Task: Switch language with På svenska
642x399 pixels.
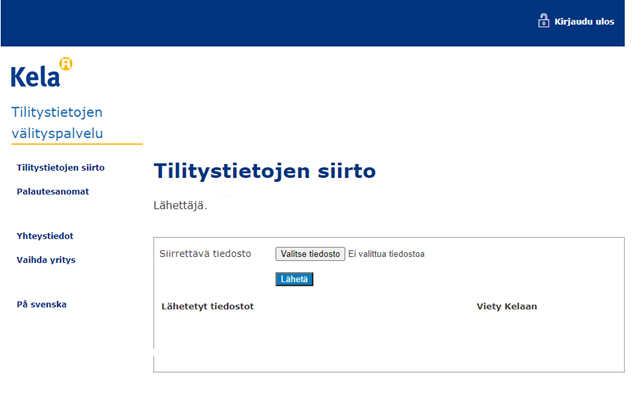Action: tap(42, 304)
